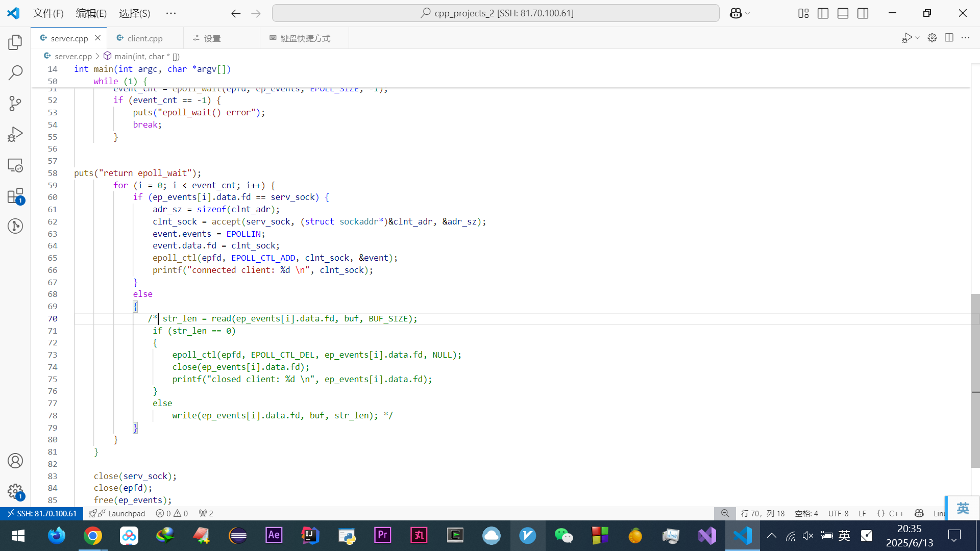This screenshot has height=551, width=980.
Task: Open the Manage gear menu
Action: tap(15, 492)
